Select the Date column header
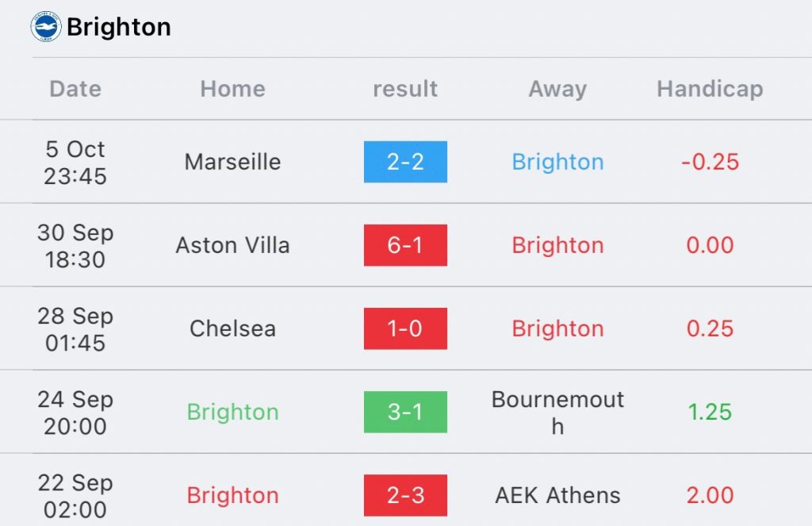812x526 pixels. [x=75, y=89]
